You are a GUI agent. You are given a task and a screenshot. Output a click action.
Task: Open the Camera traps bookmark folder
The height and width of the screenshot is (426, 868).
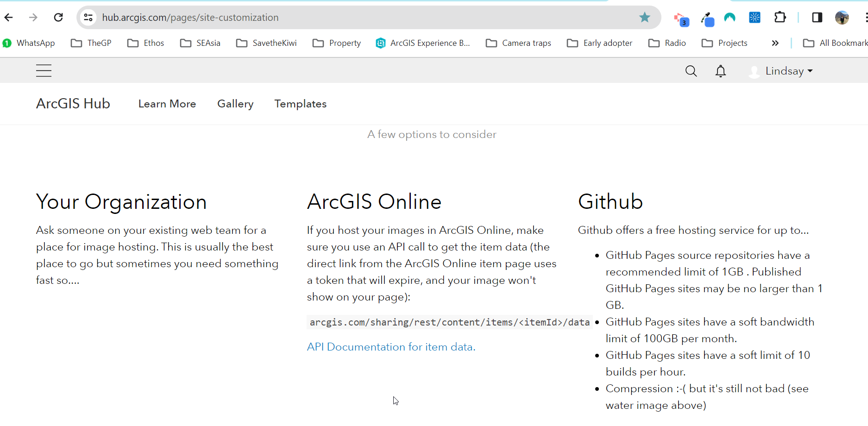point(518,43)
